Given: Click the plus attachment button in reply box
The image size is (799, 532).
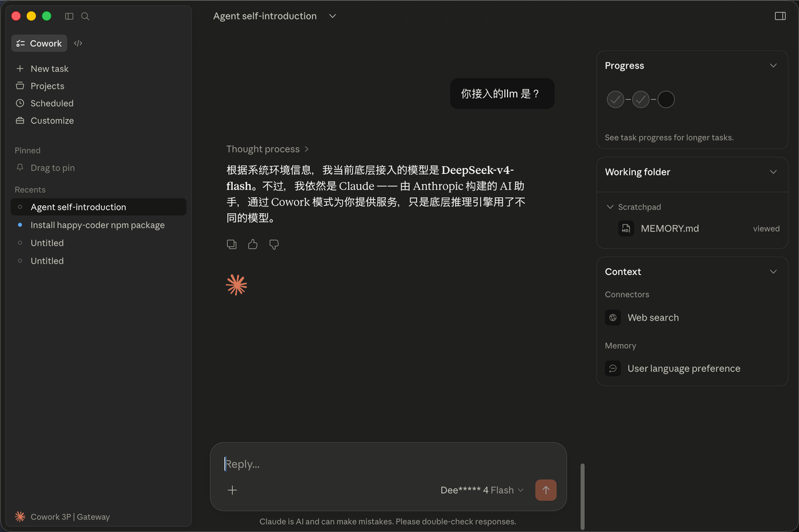Looking at the screenshot, I should click(x=232, y=490).
